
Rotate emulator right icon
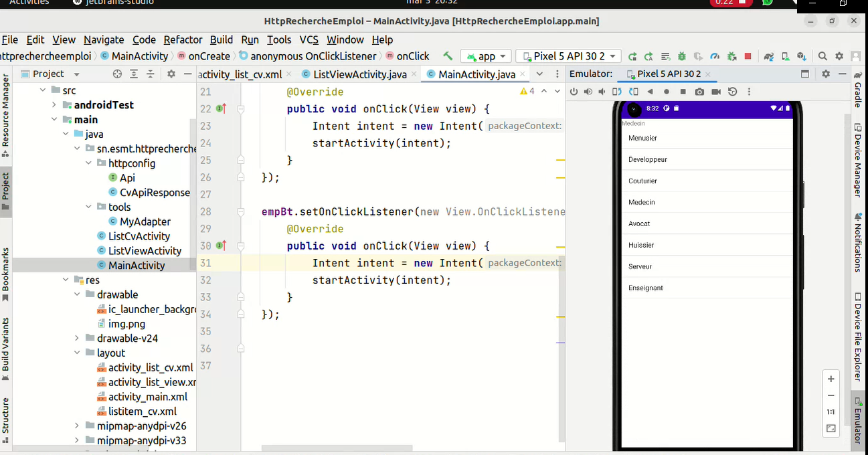tap(634, 92)
